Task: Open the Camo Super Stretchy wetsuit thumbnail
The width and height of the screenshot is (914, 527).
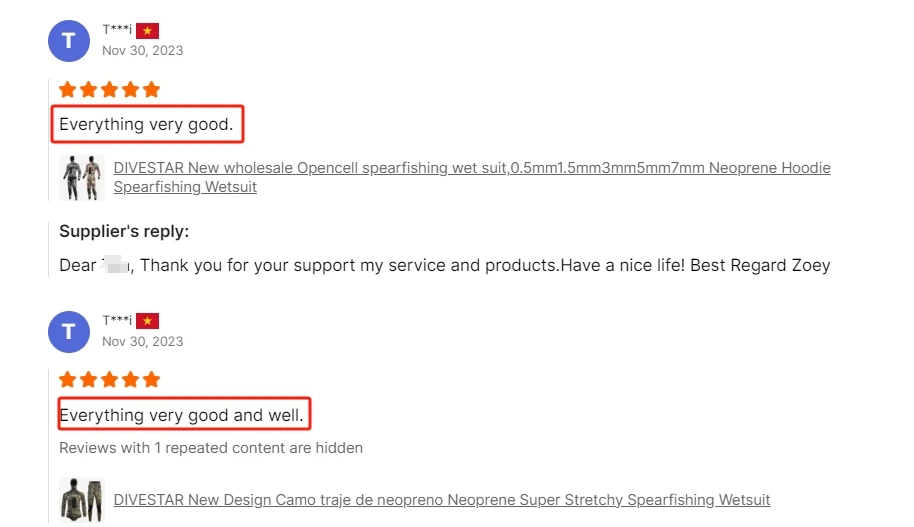Action: pyautogui.click(x=81, y=499)
